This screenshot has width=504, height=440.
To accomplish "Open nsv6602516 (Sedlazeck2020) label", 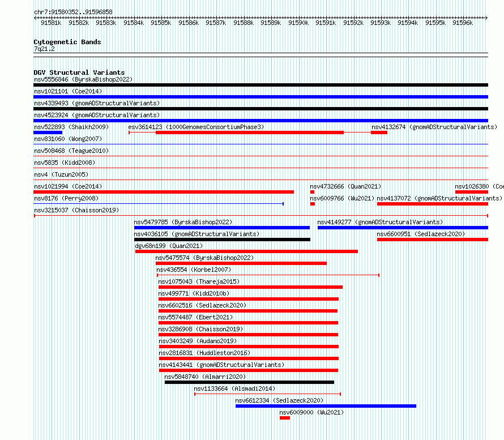I will tap(203, 305).
